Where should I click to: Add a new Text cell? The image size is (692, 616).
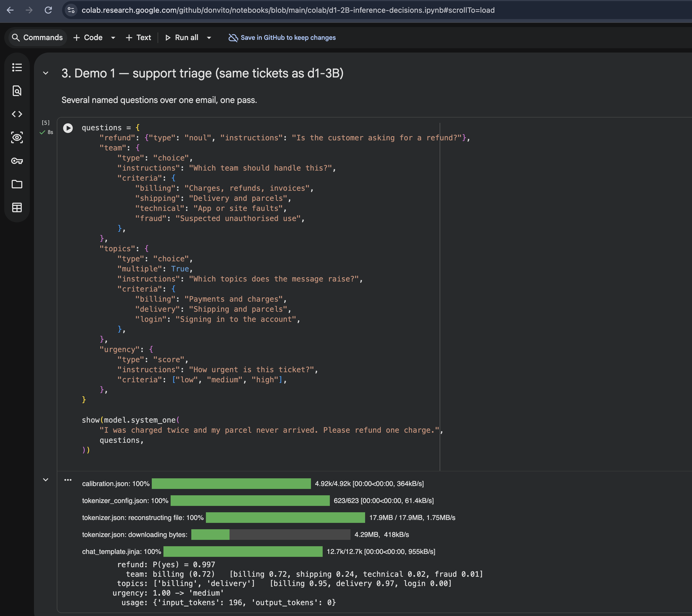tap(138, 38)
